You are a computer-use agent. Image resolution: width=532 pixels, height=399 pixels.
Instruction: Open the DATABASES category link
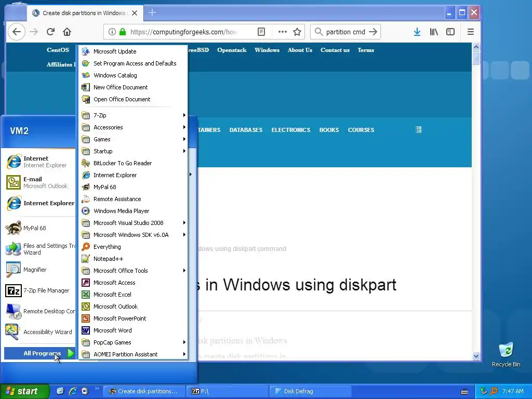(246, 130)
